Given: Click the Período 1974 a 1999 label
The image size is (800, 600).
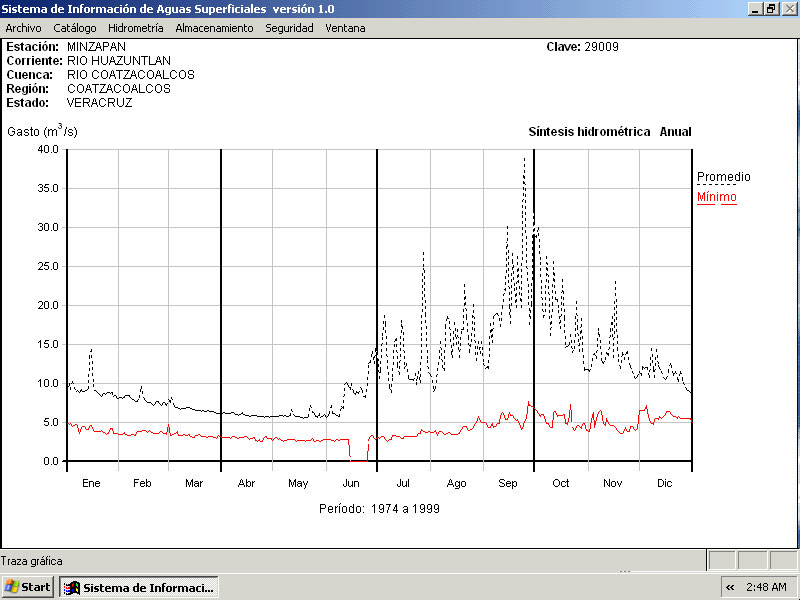Looking at the screenshot, I should 379,508.
